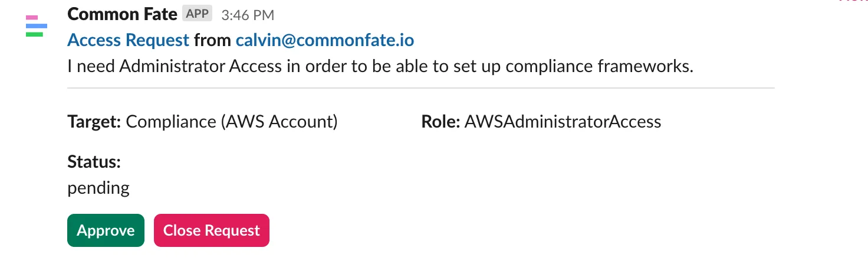Click the Target field label
868x267 pixels.
click(94, 122)
